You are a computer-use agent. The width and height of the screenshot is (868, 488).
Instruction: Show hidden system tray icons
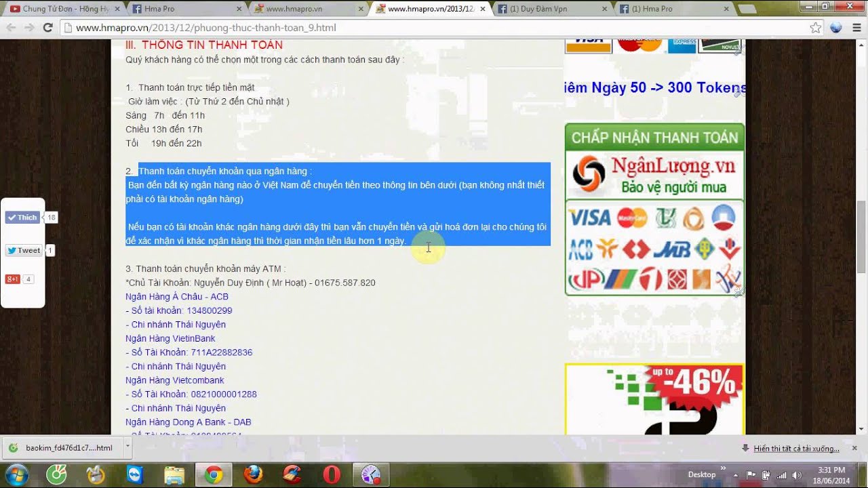click(x=737, y=474)
